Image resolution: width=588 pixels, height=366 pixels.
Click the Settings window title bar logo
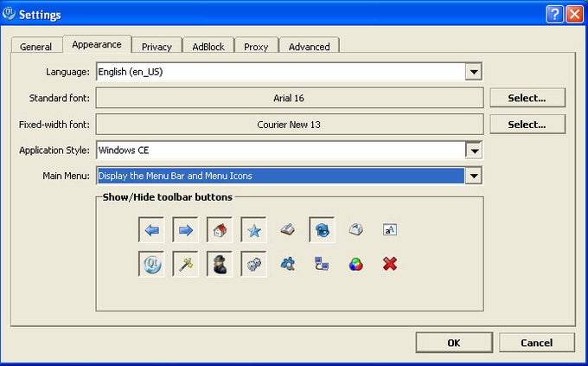pyautogui.click(x=9, y=14)
